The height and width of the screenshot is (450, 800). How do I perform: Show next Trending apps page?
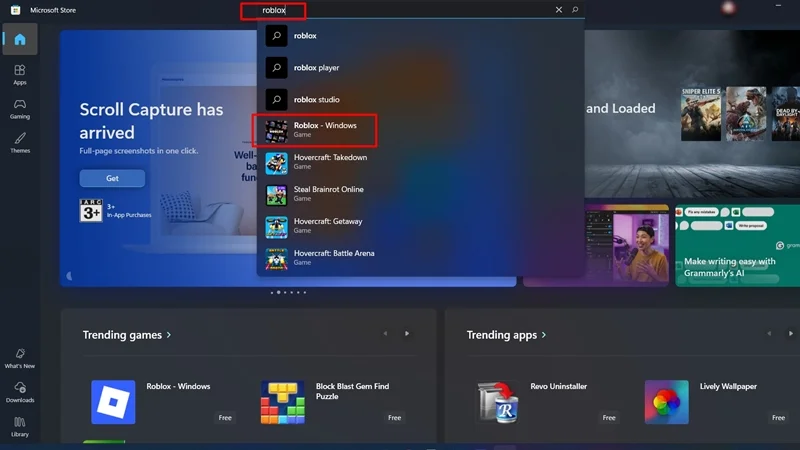[790, 334]
